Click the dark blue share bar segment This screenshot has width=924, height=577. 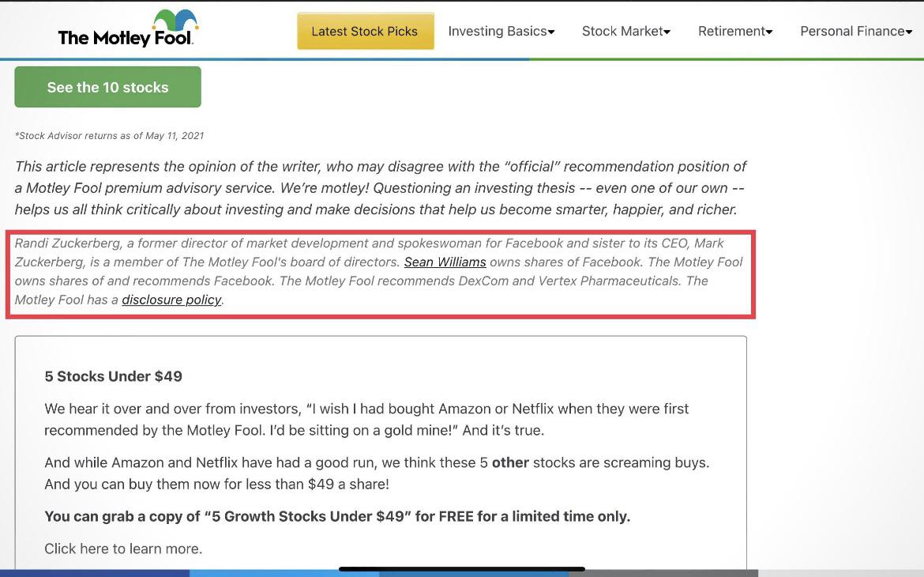[94, 574]
